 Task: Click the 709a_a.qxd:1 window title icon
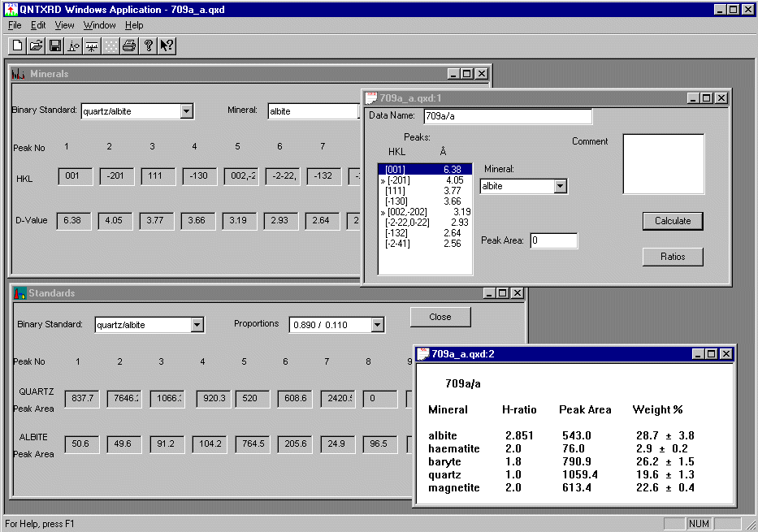tap(371, 98)
